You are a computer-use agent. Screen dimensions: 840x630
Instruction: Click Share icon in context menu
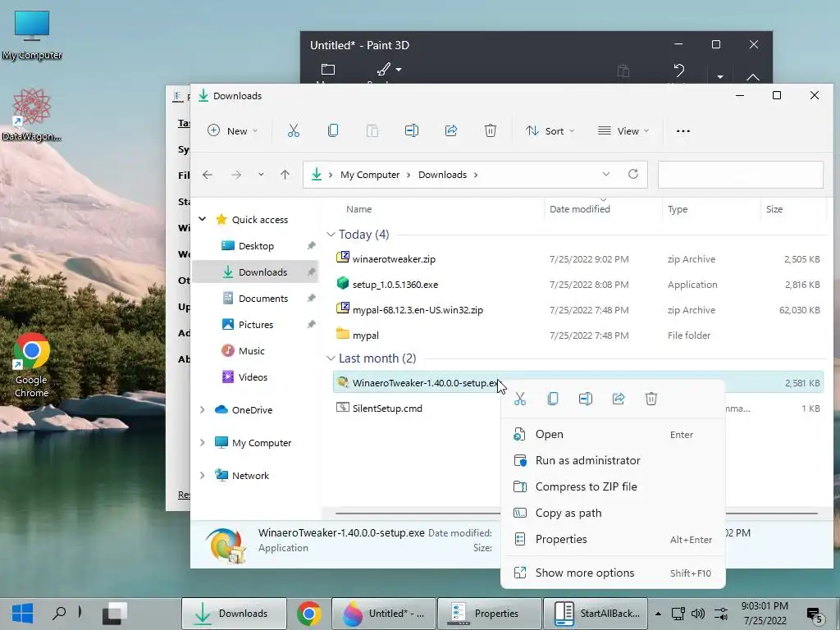tap(619, 399)
